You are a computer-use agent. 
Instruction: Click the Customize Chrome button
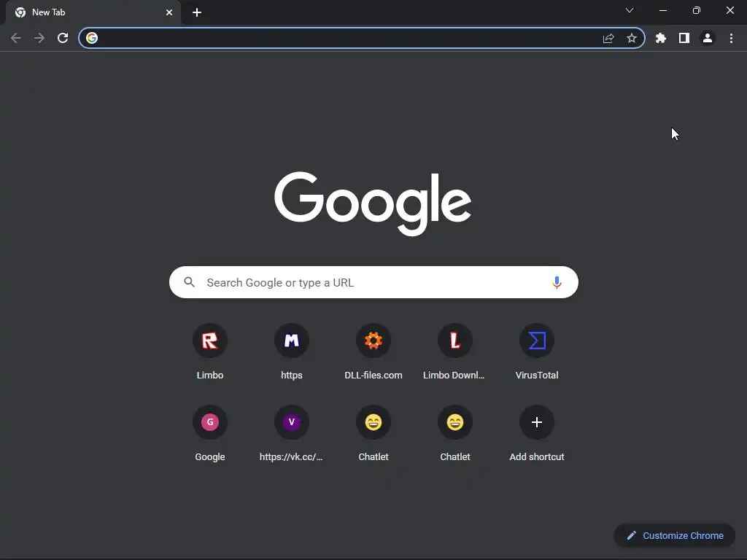click(x=675, y=536)
